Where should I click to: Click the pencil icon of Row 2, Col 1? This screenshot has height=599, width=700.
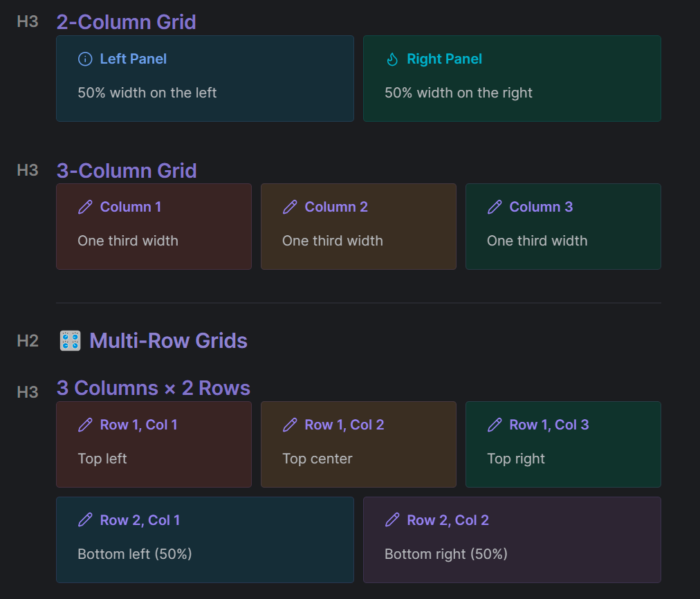tap(85, 520)
